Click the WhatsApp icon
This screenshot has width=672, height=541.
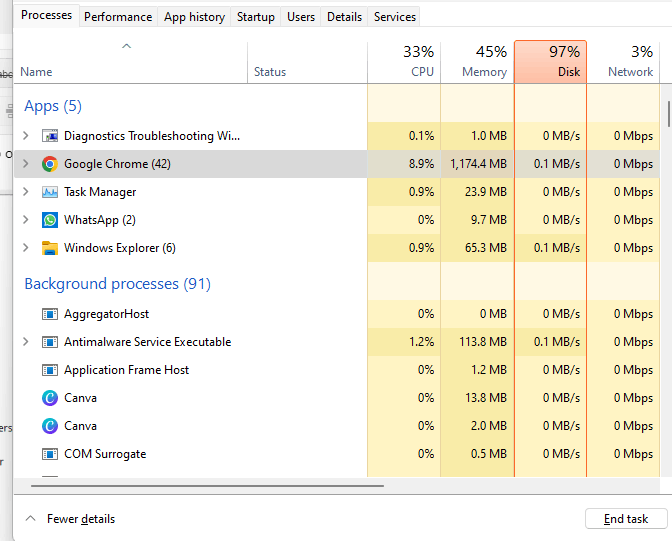pyautogui.click(x=50, y=220)
